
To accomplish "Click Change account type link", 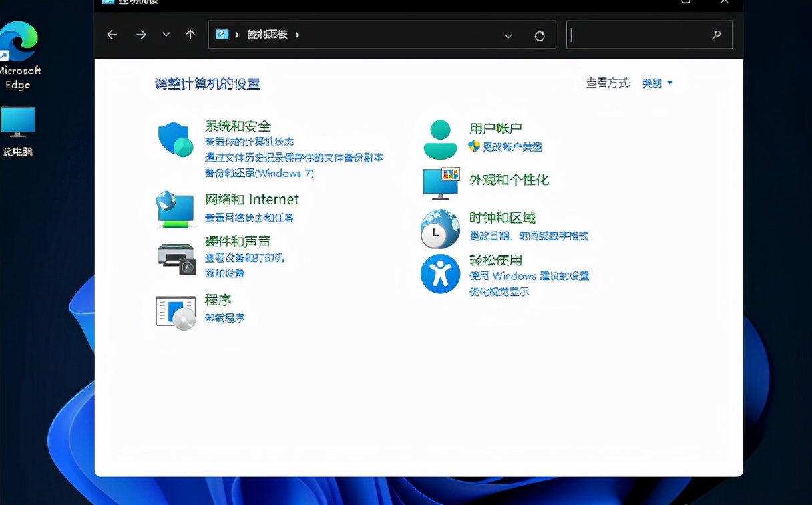I will coord(512,146).
